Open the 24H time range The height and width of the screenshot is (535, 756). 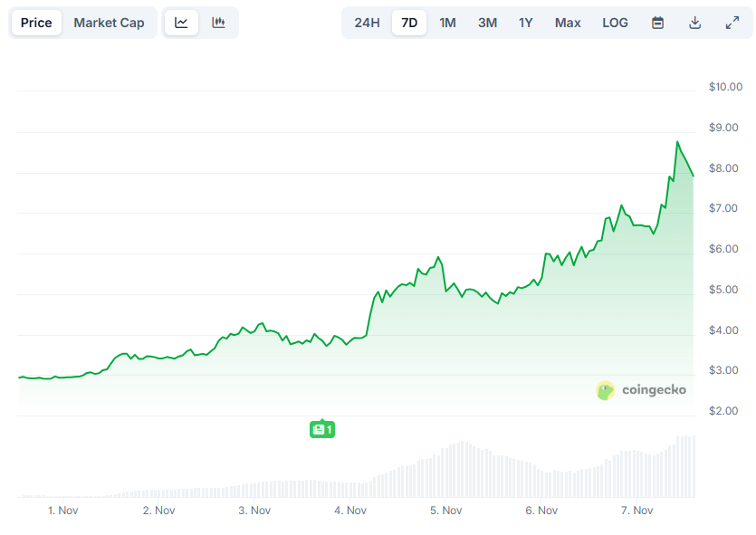point(367,23)
